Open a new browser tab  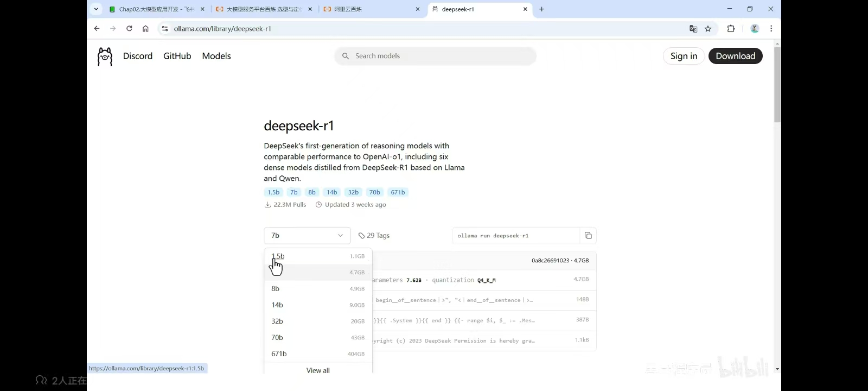541,9
